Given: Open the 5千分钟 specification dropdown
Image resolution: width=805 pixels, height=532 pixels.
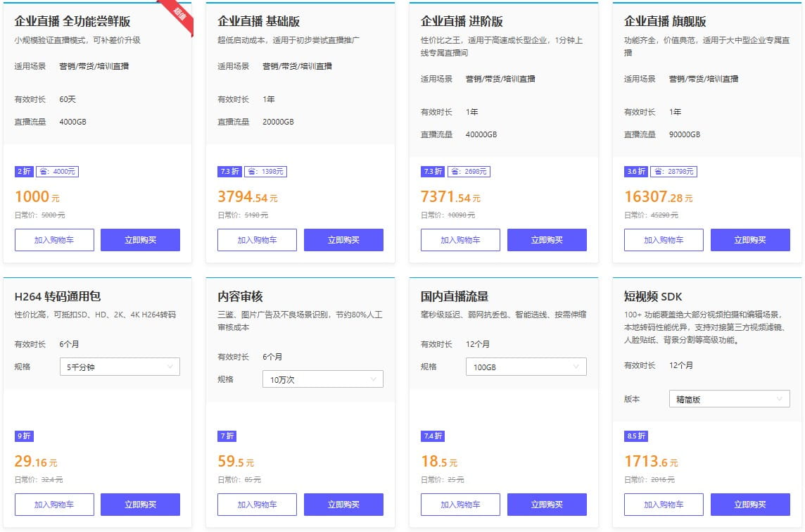Looking at the screenshot, I should click(120, 367).
